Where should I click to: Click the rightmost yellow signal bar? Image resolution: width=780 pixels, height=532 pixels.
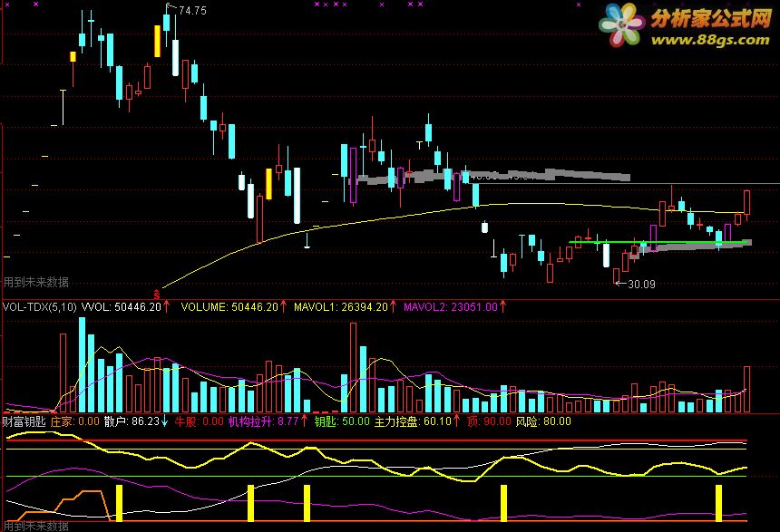click(x=718, y=503)
